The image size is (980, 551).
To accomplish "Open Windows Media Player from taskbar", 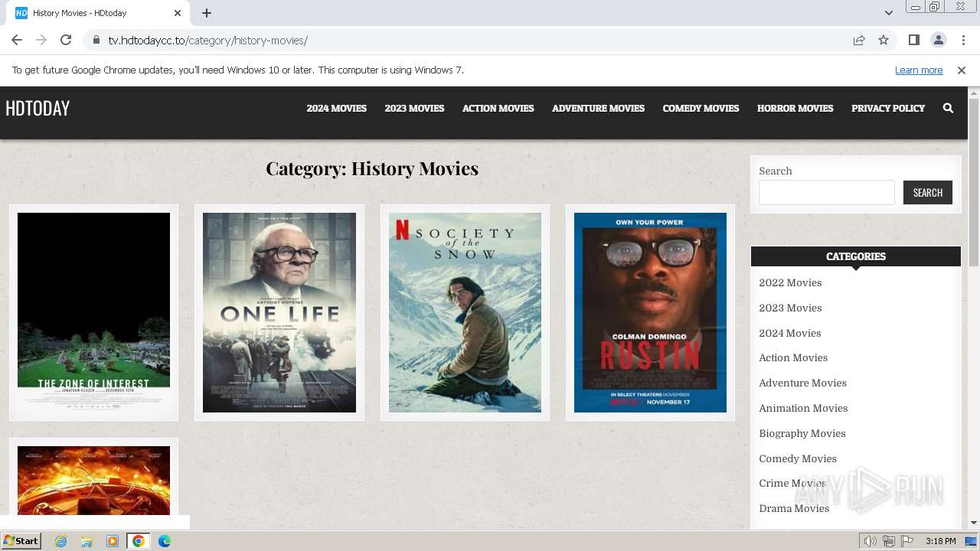I will pyautogui.click(x=113, y=541).
